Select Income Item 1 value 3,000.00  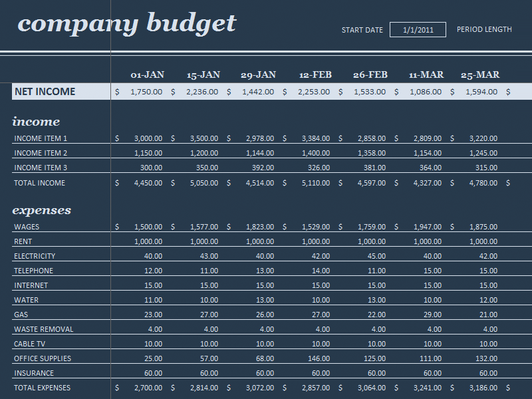(148, 138)
